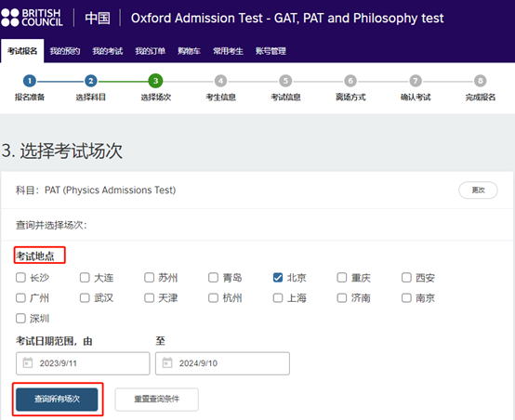
Task: Uncheck the 北京 checkbox
Action: click(278, 278)
